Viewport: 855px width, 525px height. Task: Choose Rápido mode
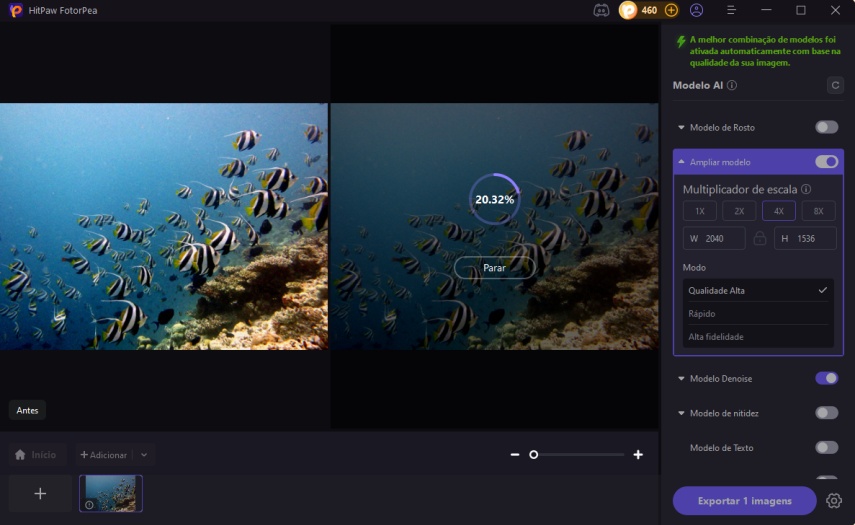point(758,313)
